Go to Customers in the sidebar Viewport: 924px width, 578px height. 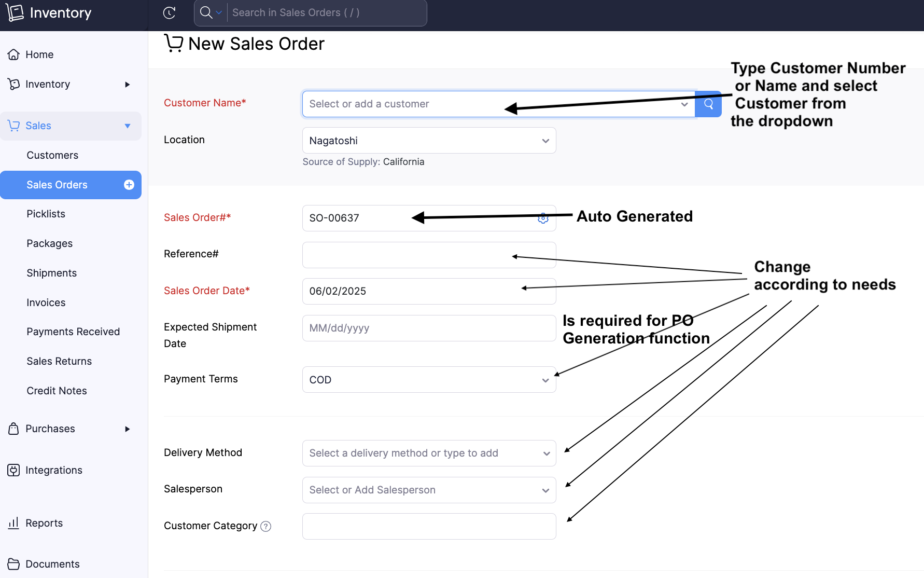click(52, 155)
